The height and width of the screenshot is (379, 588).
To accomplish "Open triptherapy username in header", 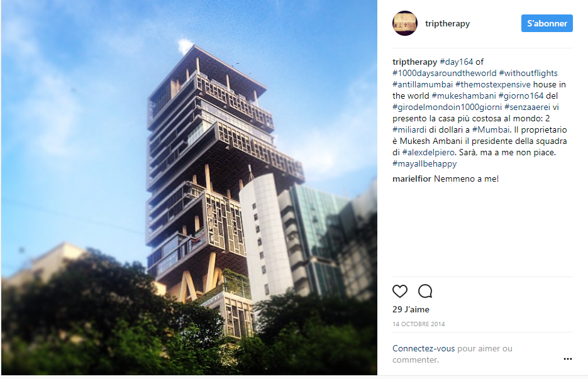I will click(447, 24).
